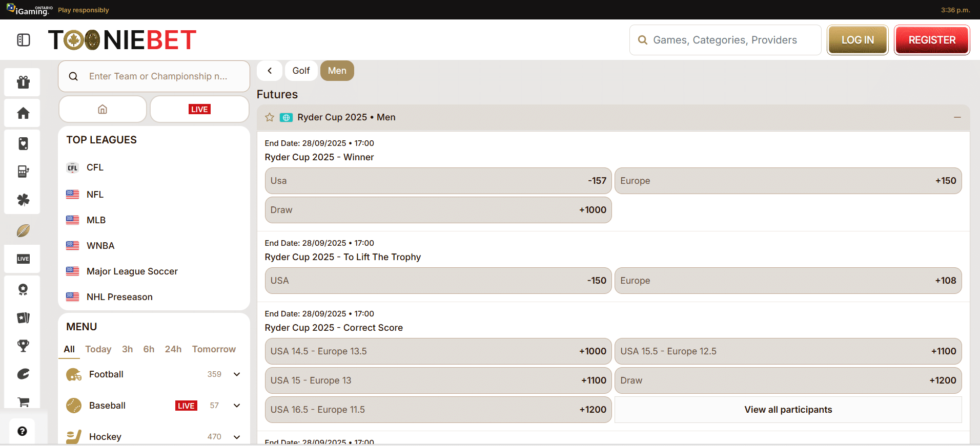Click the Play responsibly link

pyautogui.click(x=84, y=10)
